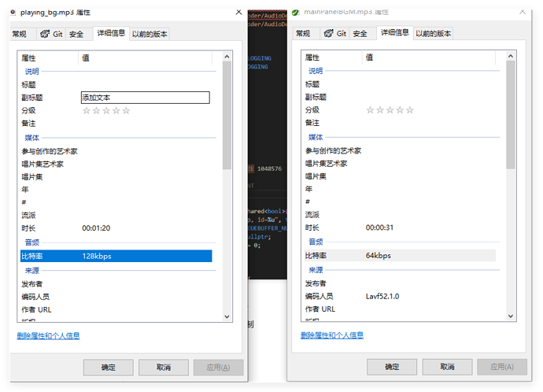The height and width of the screenshot is (392, 543).
Task: Click 取消 button in mainPanelBGM.mp3 window
Action: tap(447, 367)
